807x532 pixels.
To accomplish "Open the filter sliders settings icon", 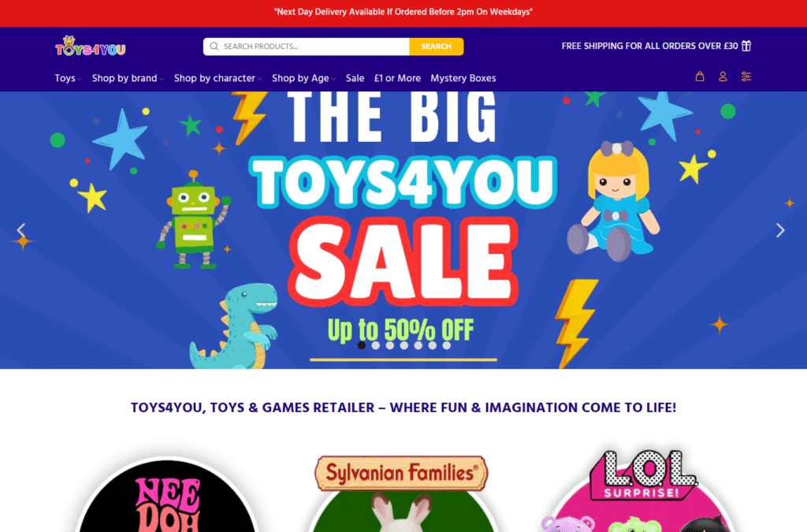I will pyautogui.click(x=746, y=76).
